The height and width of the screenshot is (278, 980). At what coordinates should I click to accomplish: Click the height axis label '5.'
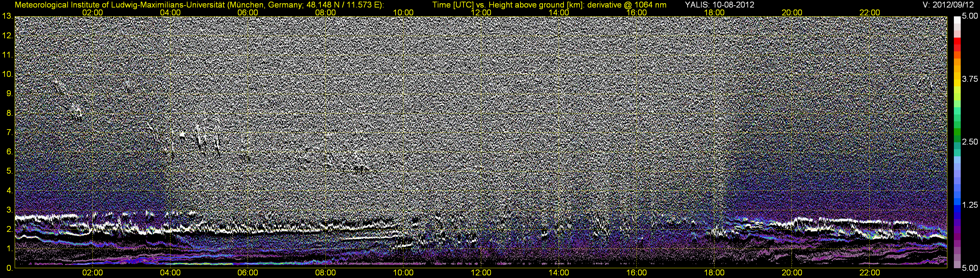click(x=9, y=171)
